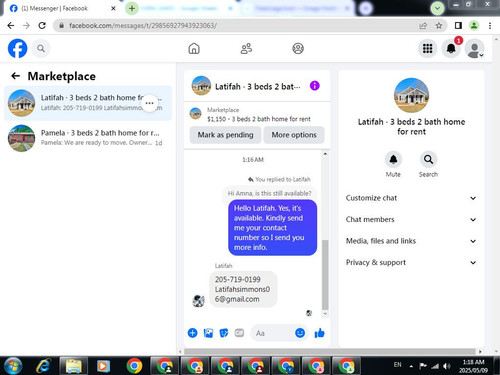Click the listing photo in info panel
Screen dimensions: 500x375
click(x=411, y=95)
